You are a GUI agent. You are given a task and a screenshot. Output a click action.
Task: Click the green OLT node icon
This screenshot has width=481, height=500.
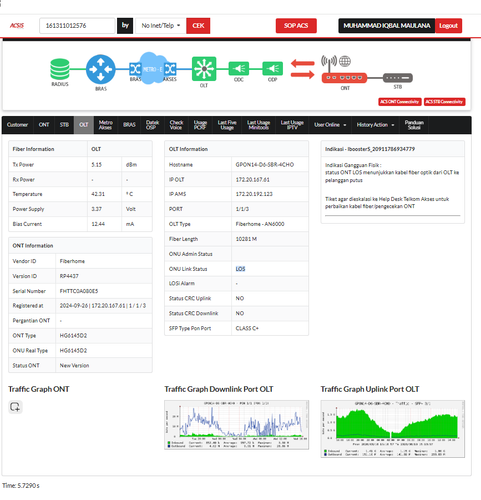pos(204,69)
